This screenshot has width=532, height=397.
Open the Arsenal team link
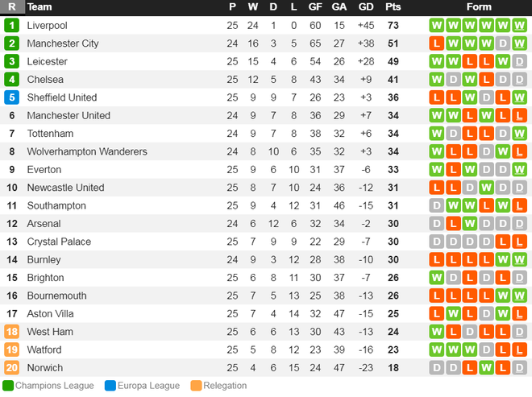[x=44, y=224]
